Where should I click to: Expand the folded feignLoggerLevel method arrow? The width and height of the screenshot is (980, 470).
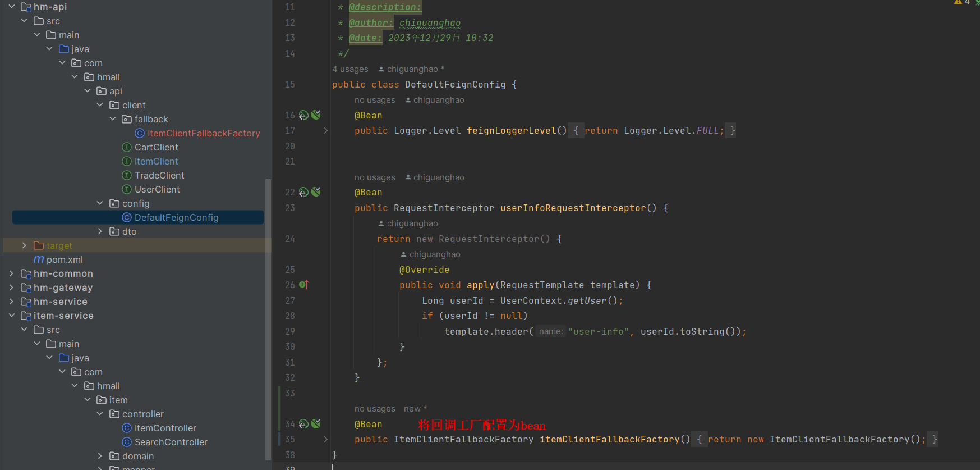pos(325,130)
